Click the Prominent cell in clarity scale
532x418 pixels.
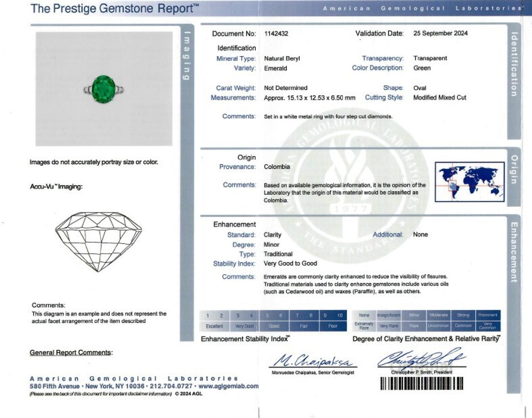point(488,315)
